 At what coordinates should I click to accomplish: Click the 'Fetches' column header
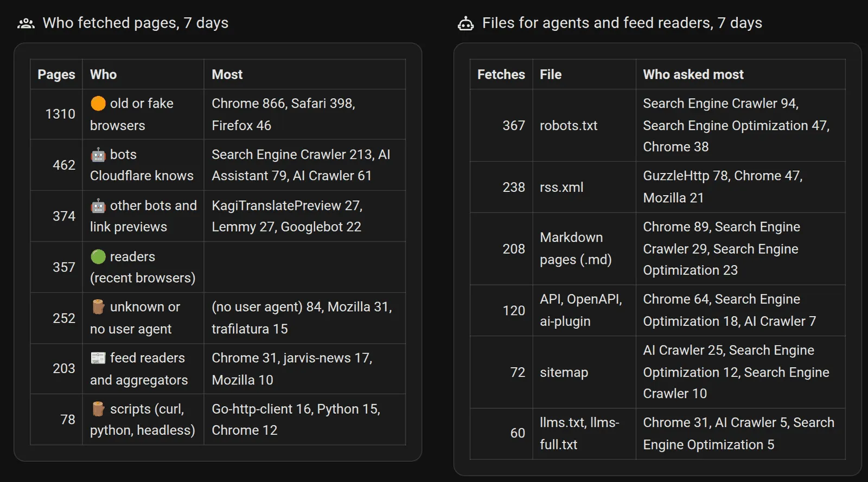point(501,74)
